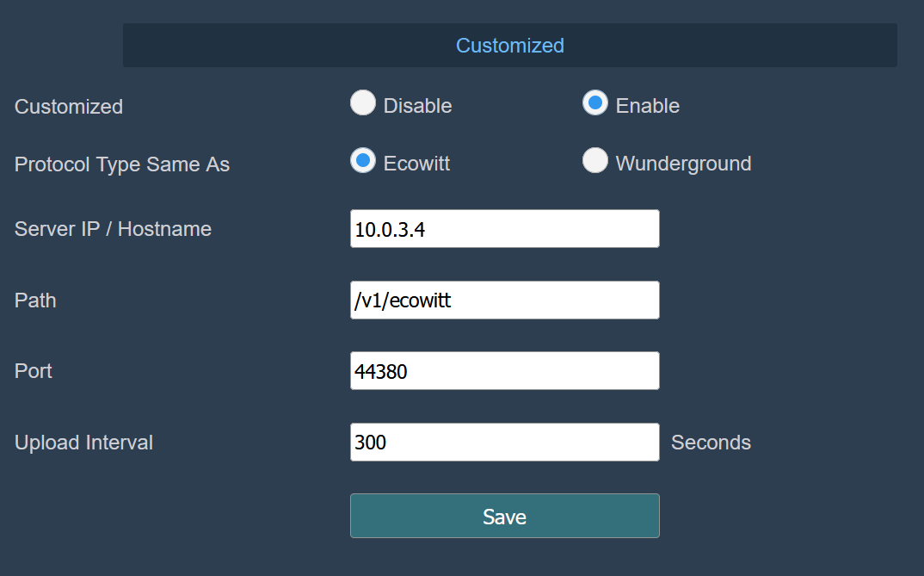Select the Path field showing /v1/ecowitt
The image size is (924, 576).
coord(504,300)
